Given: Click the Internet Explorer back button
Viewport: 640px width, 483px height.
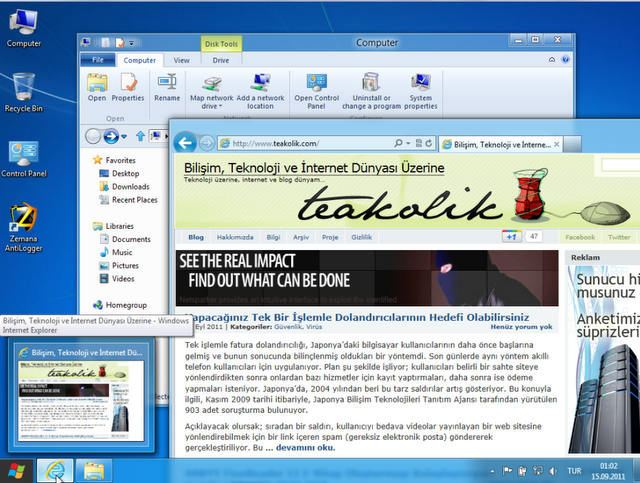Looking at the screenshot, I should pyautogui.click(x=185, y=143).
